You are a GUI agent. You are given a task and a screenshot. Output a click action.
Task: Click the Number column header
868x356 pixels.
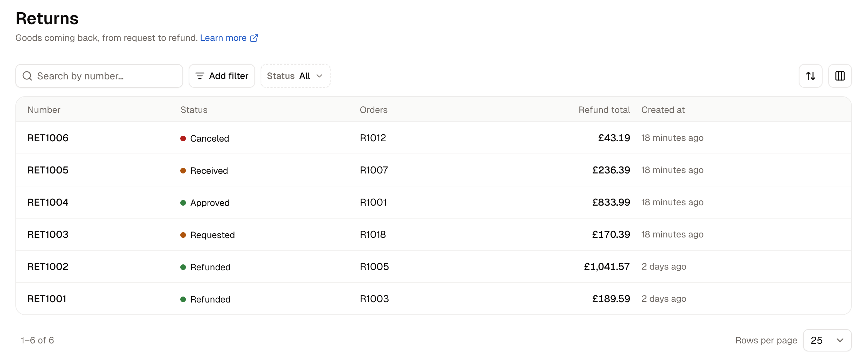click(x=44, y=110)
